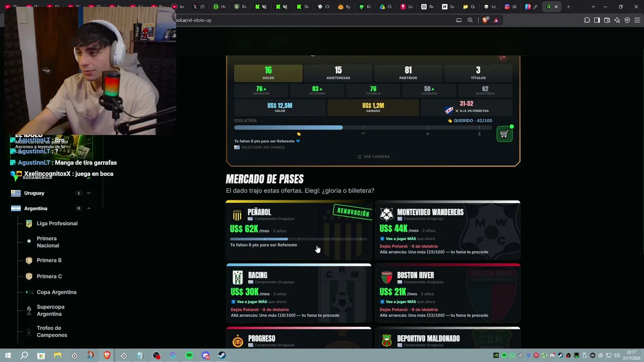Click the Ver Carrera link
644x362 pixels.
point(373,157)
